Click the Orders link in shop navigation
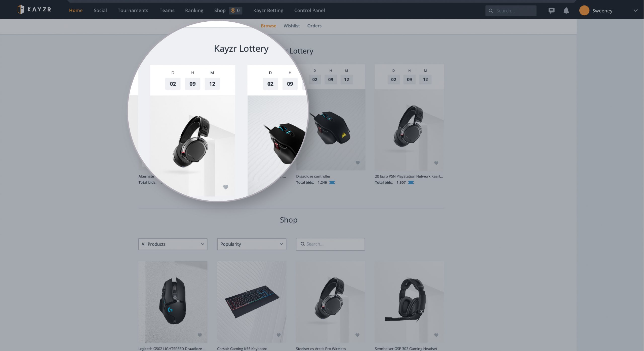Screen dimensions: 644x351 [314, 26]
